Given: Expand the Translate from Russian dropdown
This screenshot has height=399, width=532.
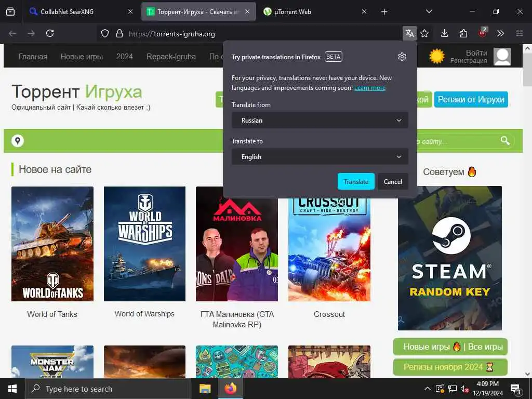Looking at the screenshot, I should (320, 120).
